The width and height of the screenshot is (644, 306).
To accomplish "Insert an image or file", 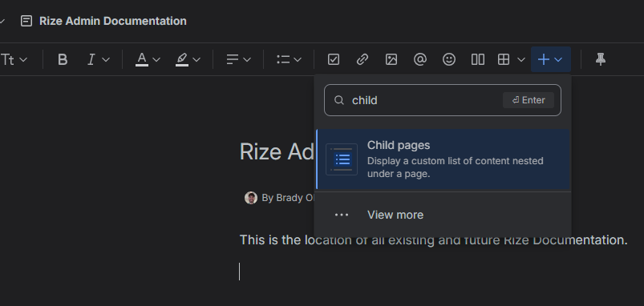I will click(x=391, y=60).
